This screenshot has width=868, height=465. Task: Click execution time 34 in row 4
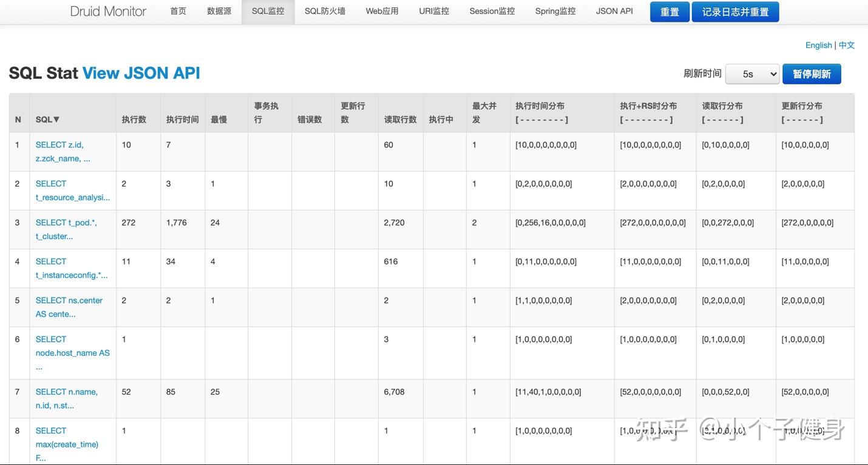point(171,262)
